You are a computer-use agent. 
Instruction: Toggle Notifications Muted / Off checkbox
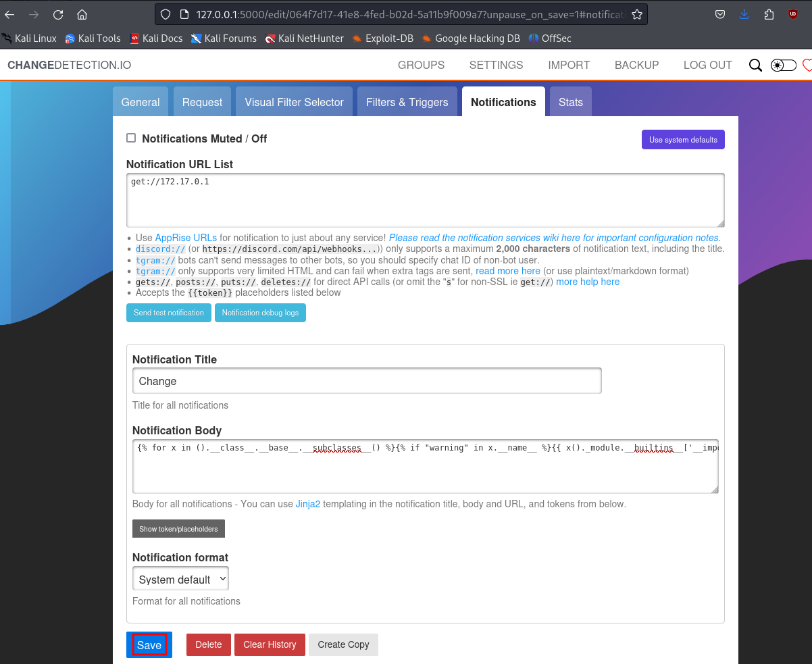point(131,138)
